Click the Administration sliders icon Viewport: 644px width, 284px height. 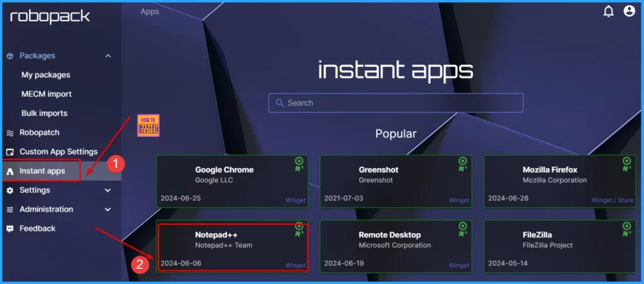click(x=10, y=210)
